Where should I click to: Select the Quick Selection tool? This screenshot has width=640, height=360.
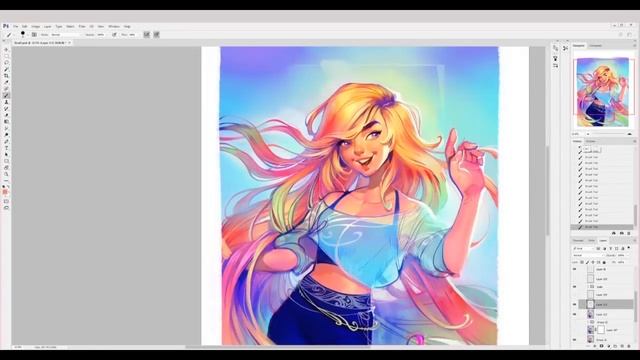click(6, 69)
